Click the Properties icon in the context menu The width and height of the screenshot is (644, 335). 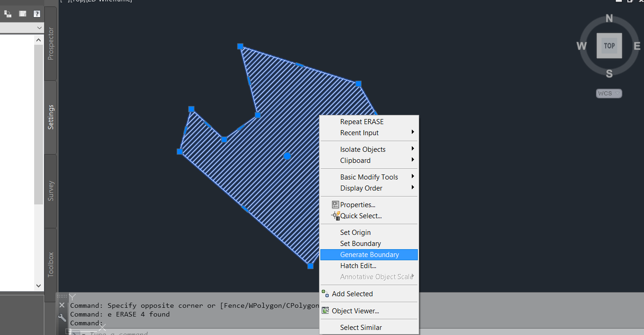click(x=336, y=204)
